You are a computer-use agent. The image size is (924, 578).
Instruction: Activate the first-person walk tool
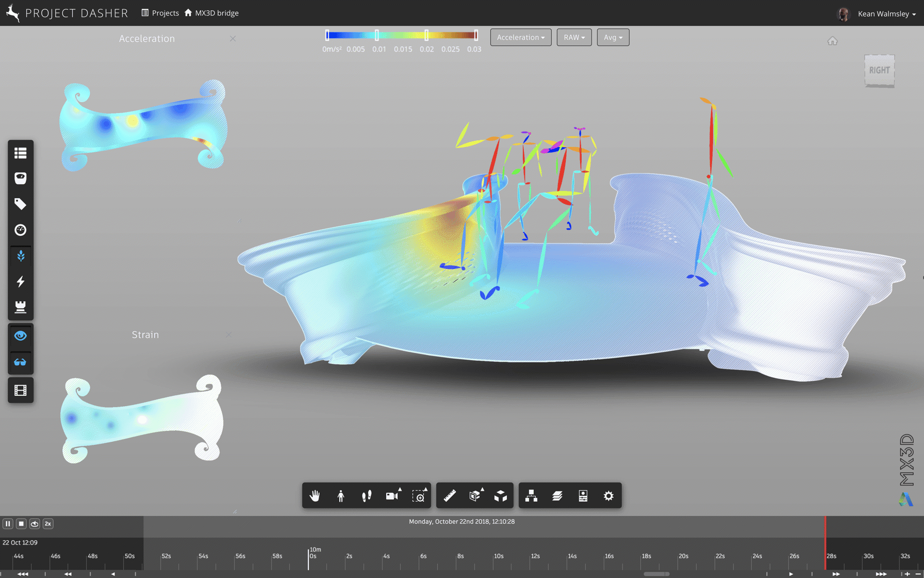pyautogui.click(x=341, y=495)
